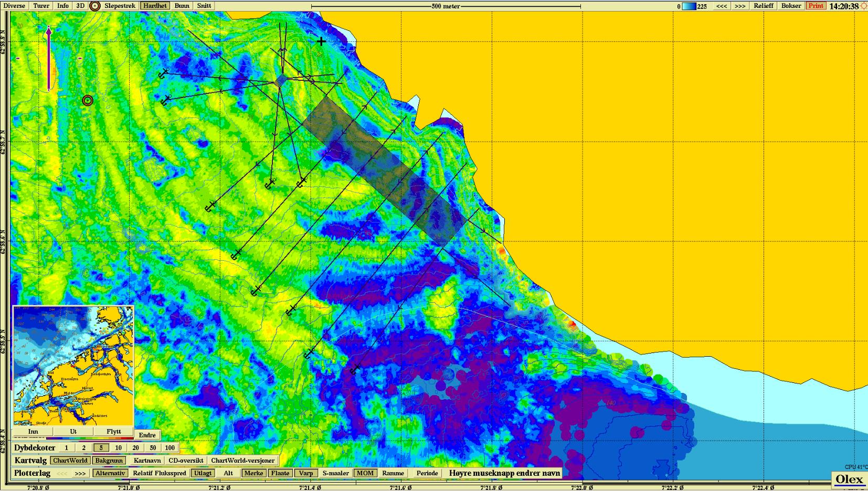Open the Turer menu

point(41,6)
